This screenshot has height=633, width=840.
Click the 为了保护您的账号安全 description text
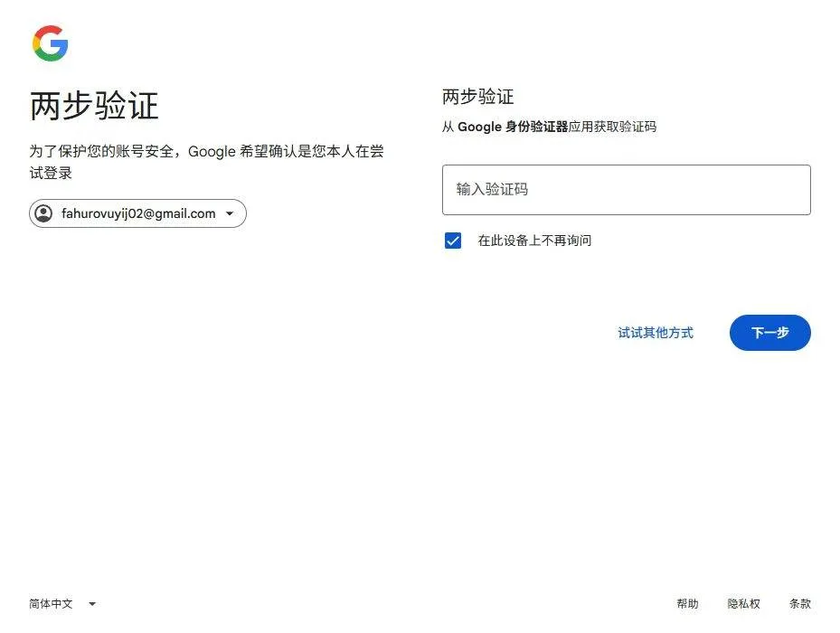click(x=207, y=162)
